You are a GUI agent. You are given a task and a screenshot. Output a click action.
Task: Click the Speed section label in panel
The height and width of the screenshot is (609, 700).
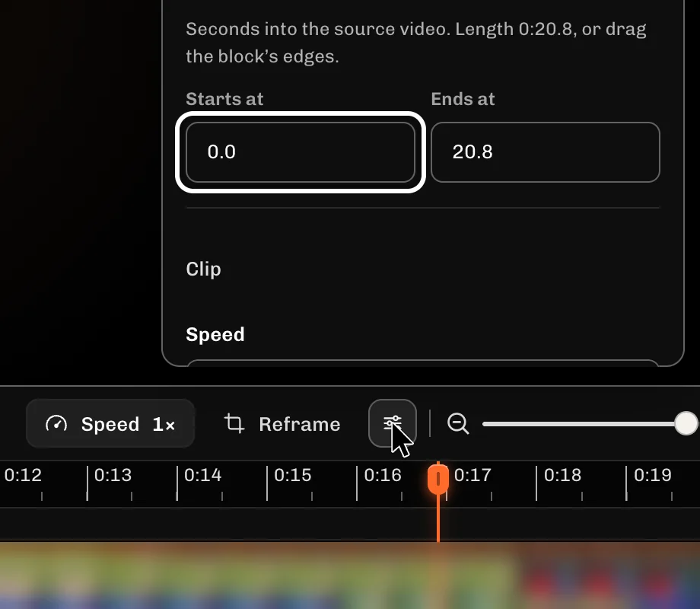click(215, 334)
